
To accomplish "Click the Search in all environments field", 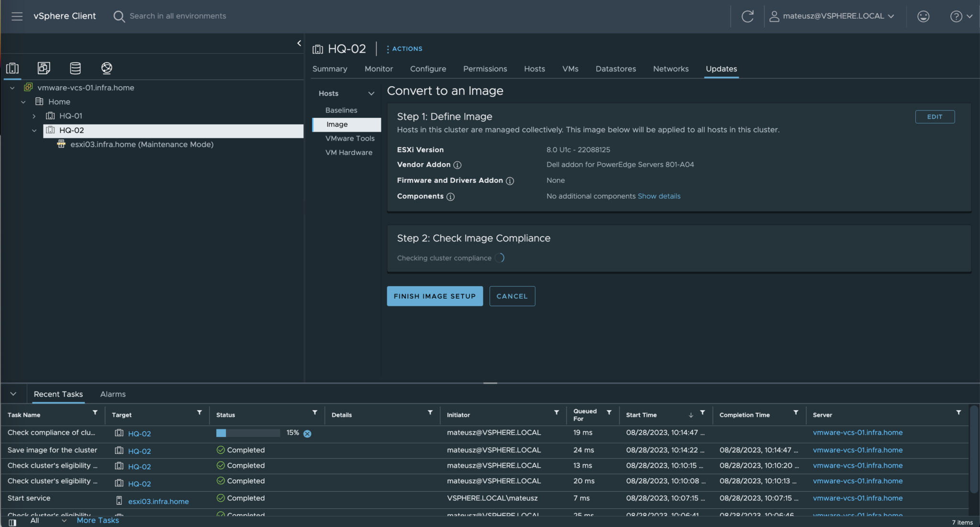I will point(177,16).
